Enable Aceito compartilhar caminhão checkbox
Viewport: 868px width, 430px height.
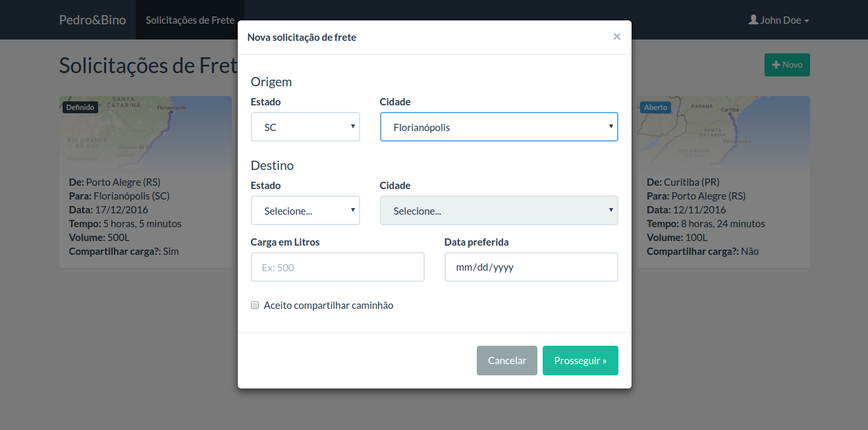[x=255, y=305]
